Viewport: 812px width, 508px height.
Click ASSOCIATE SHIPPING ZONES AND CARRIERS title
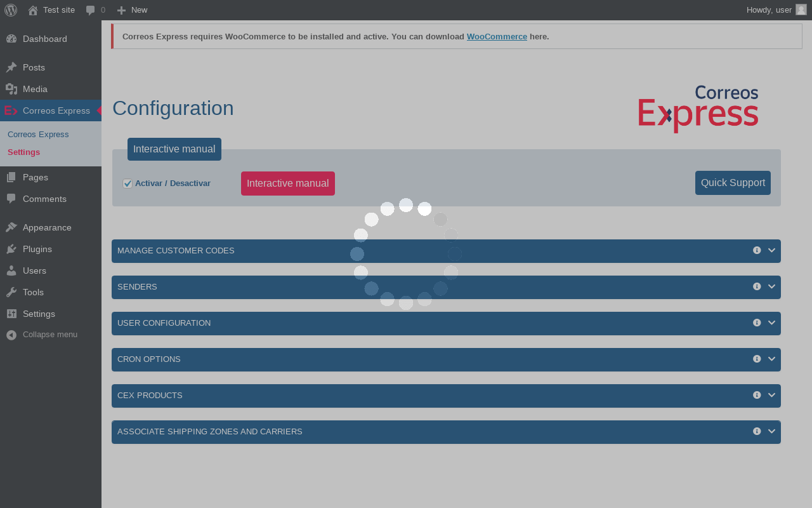click(x=210, y=432)
